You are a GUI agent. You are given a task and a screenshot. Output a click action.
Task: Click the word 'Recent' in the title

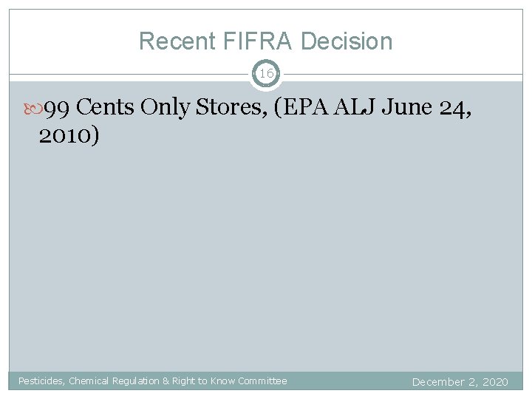pyautogui.click(x=177, y=41)
